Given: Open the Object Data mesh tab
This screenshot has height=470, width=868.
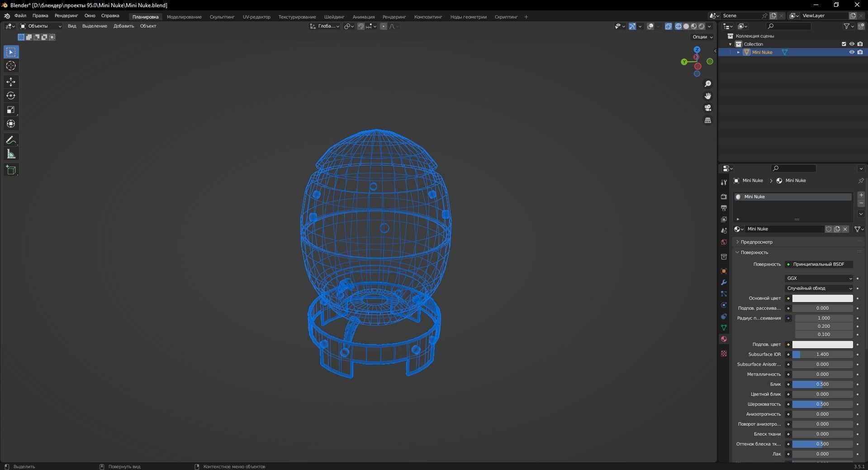Looking at the screenshot, I should pos(724,328).
